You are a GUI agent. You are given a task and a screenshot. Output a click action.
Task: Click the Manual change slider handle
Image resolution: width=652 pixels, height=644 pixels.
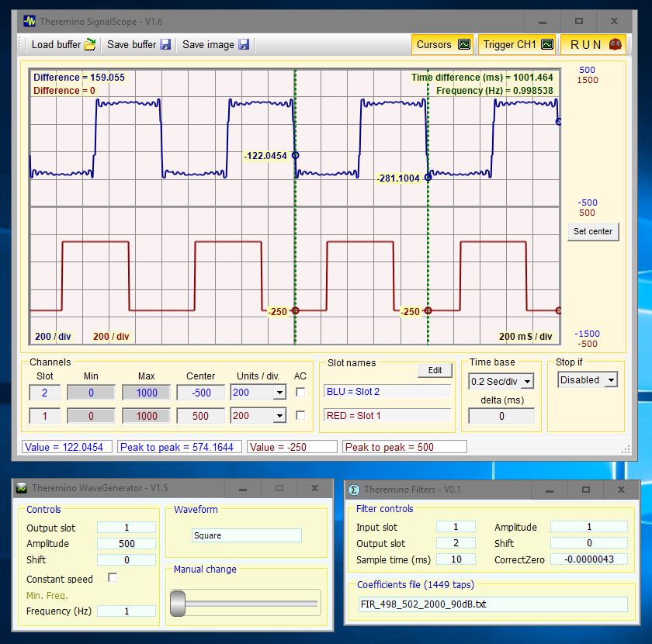[178, 602]
